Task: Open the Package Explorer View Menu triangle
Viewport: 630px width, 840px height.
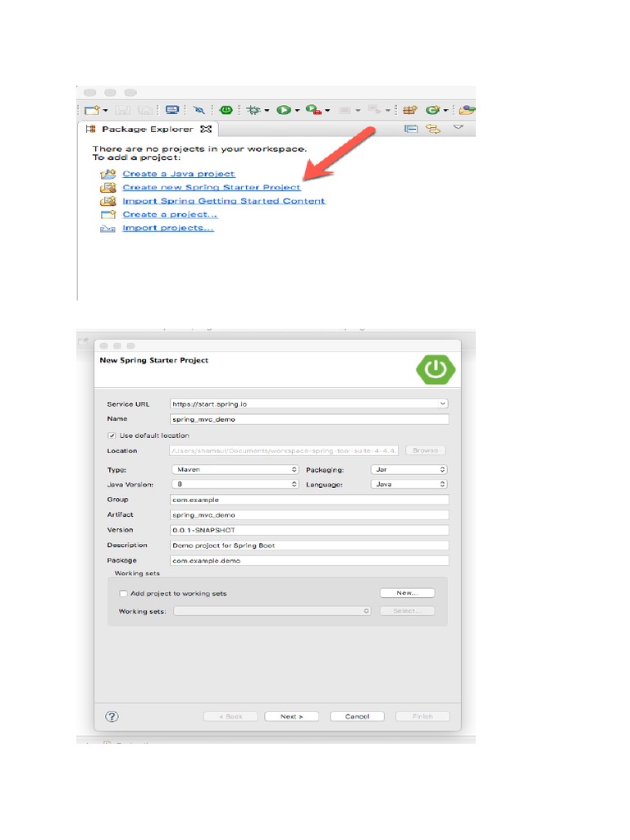Action: point(458,127)
